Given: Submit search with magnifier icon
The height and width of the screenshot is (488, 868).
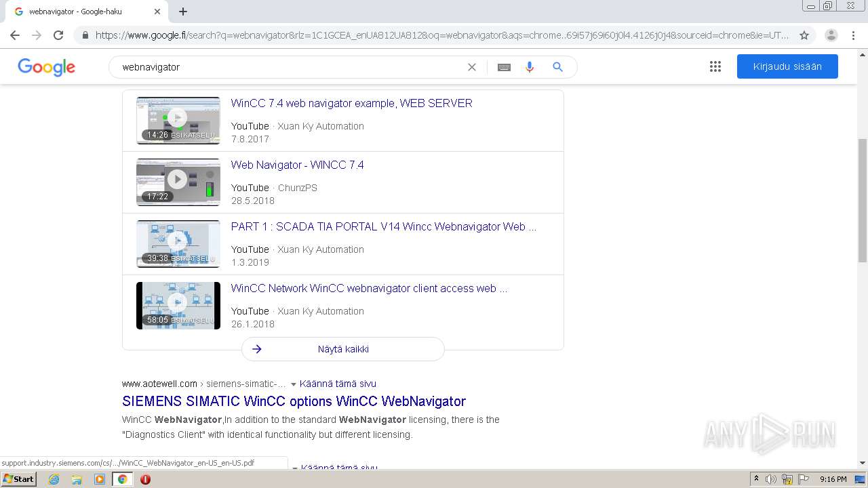Looking at the screenshot, I should click(557, 67).
